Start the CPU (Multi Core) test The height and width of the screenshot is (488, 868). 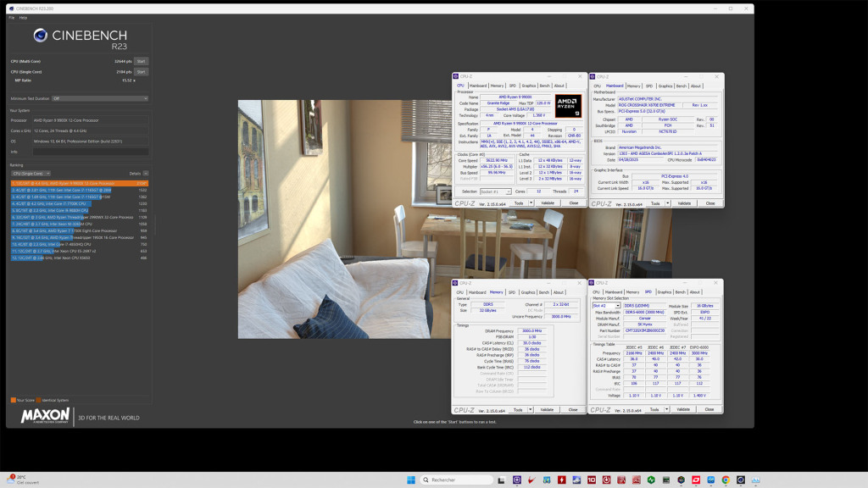142,61
